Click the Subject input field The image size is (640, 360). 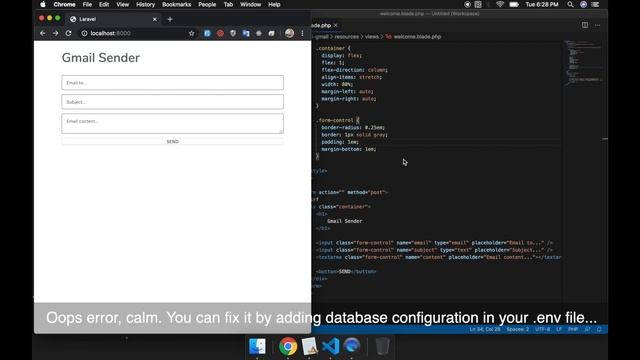(x=172, y=102)
